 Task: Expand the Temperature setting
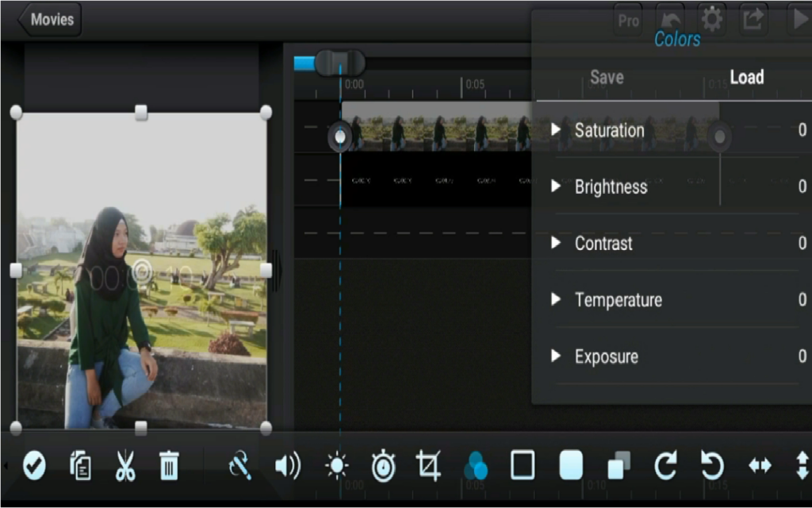[556, 299]
